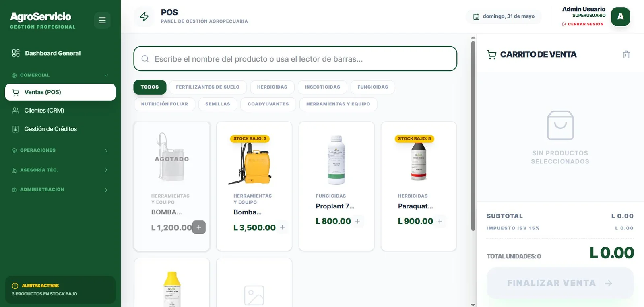Empty the cart with trash icon
The image size is (644, 307).
click(x=626, y=55)
